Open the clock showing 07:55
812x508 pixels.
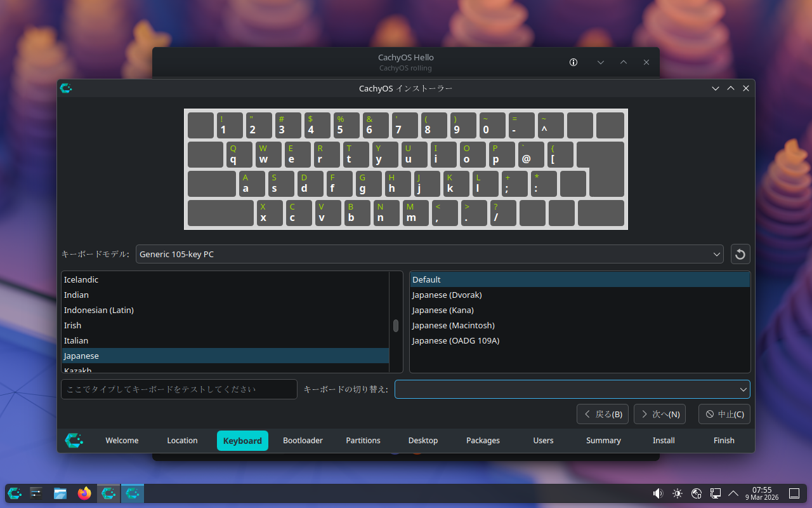pyautogui.click(x=762, y=493)
